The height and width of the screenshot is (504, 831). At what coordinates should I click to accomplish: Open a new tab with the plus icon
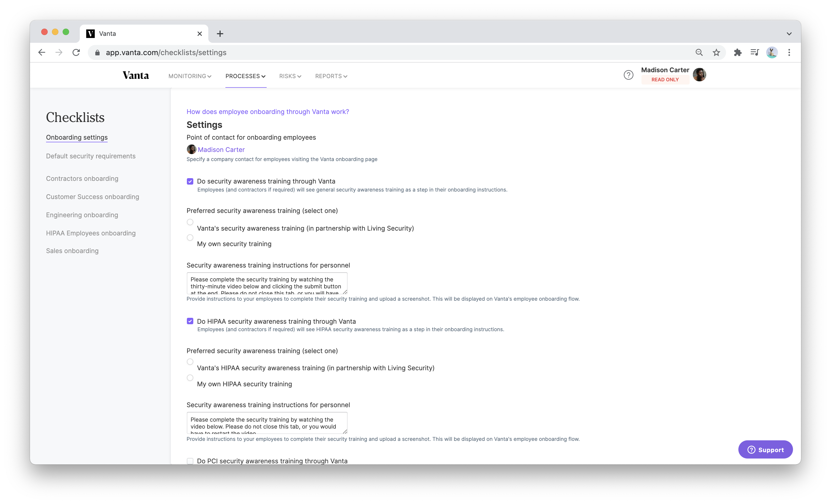[220, 34]
